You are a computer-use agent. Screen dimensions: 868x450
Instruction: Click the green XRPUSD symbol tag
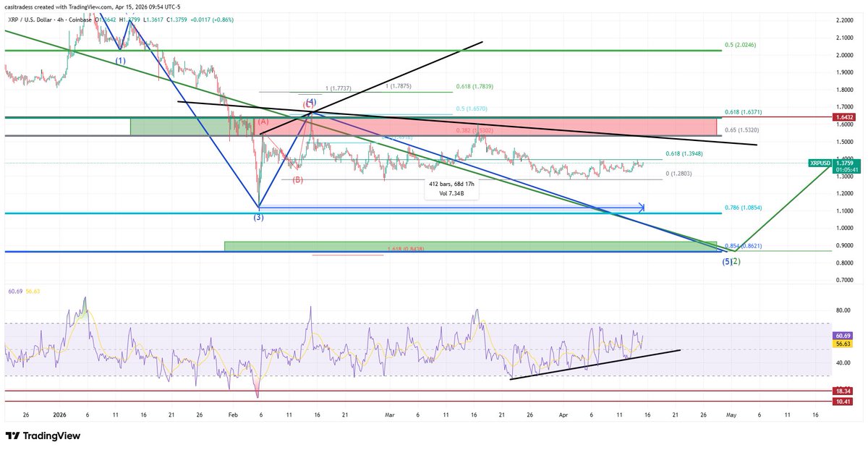821,164
